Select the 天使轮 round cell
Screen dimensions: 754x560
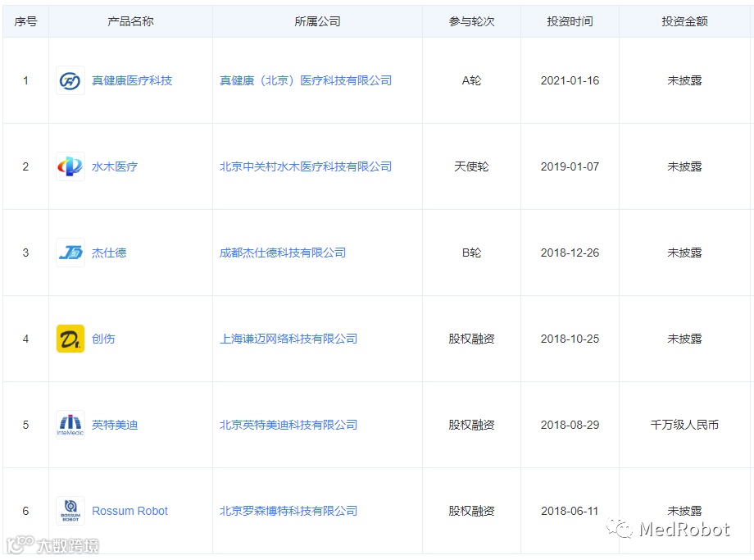pyautogui.click(x=471, y=166)
